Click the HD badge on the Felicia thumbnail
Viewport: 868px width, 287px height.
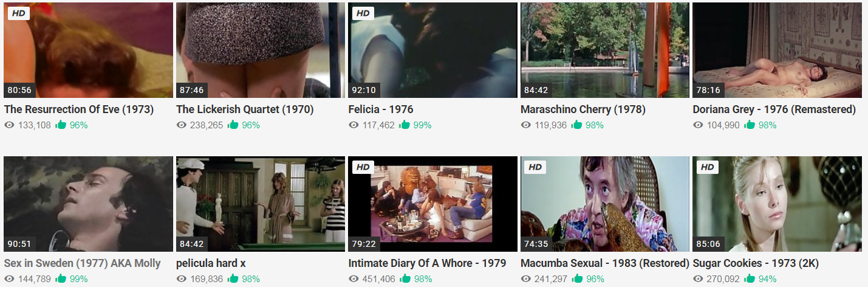363,13
